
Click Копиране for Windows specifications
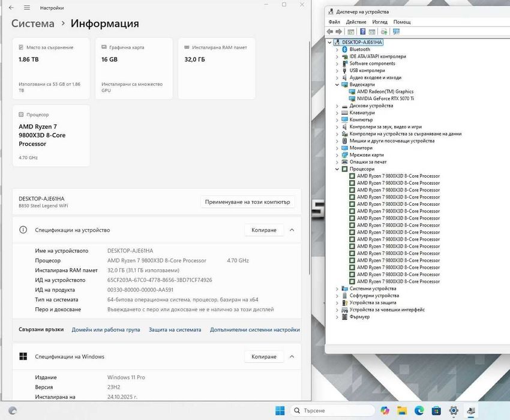(x=264, y=356)
